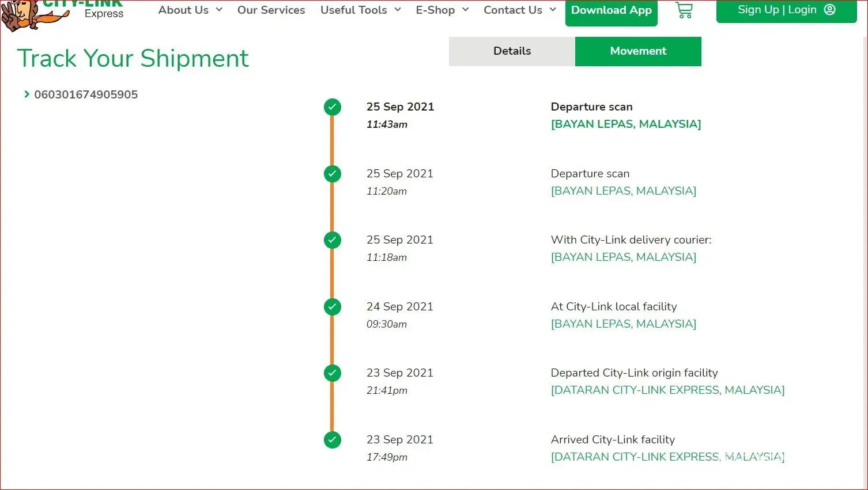Open the About Us dropdown menu
Screen dimensions: 868x490
pyautogui.click(x=190, y=10)
